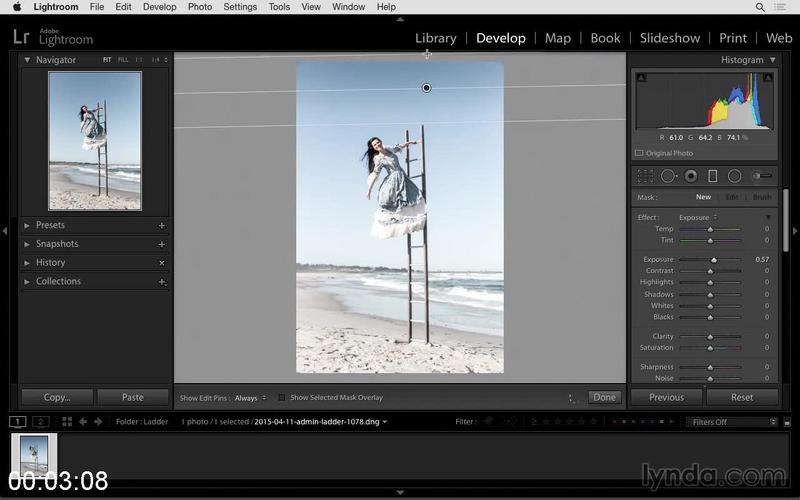Screen dimensions: 800x500
Task: Toggle the filter switch beside Filters Off
Action: coord(787,422)
